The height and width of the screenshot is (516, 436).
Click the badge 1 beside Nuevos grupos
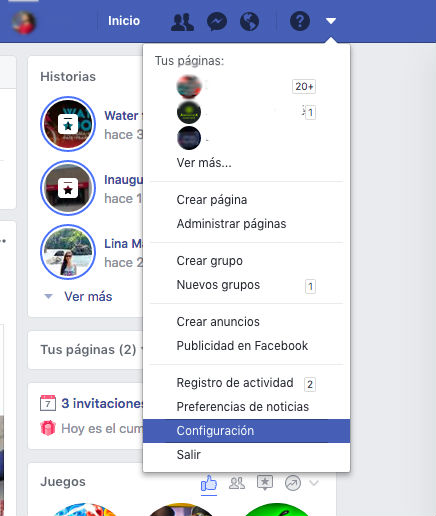click(310, 286)
